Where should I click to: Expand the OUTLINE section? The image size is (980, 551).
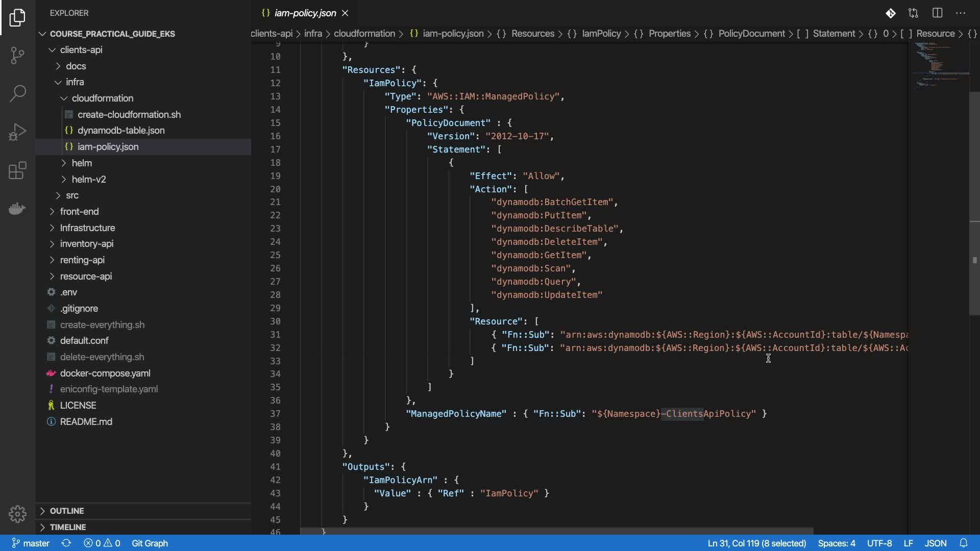(67, 511)
